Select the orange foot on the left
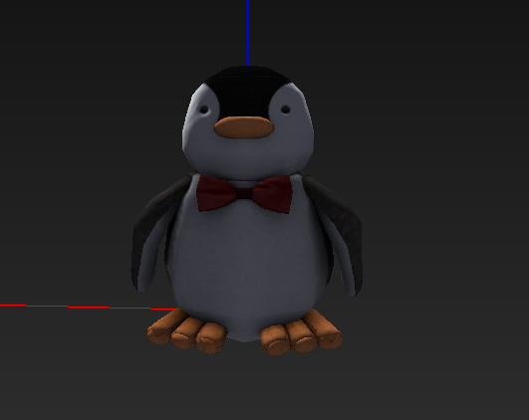529x420 pixels. (186, 331)
